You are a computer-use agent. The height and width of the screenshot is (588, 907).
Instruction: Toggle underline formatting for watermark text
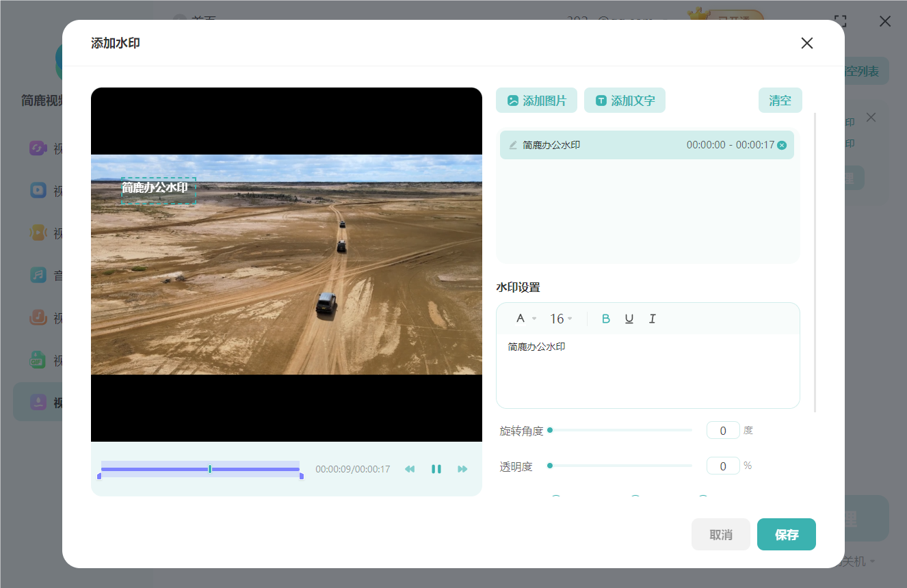click(629, 319)
